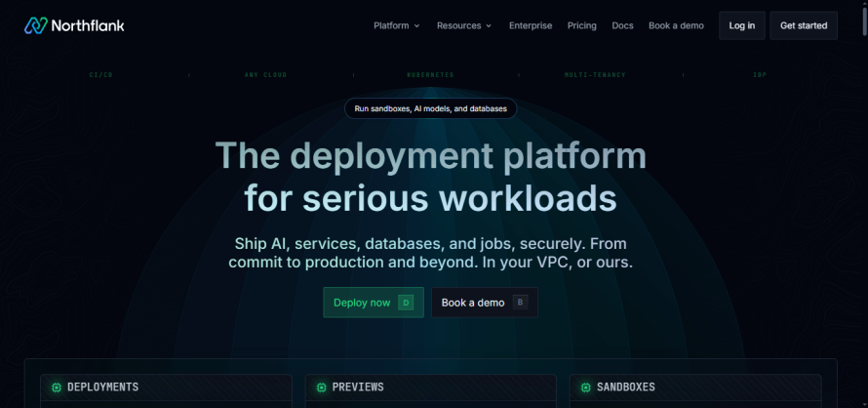
Task: Click the Log in button
Action: coord(742,25)
